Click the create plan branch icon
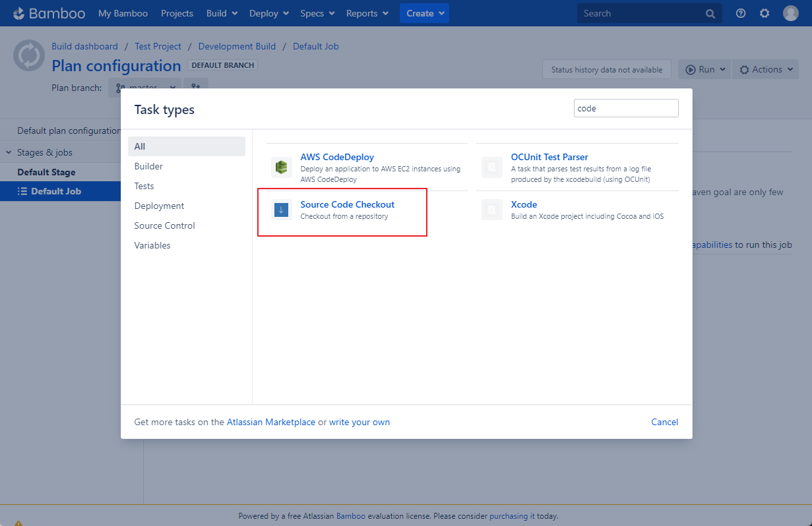The height and width of the screenshot is (526, 812). click(x=195, y=87)
